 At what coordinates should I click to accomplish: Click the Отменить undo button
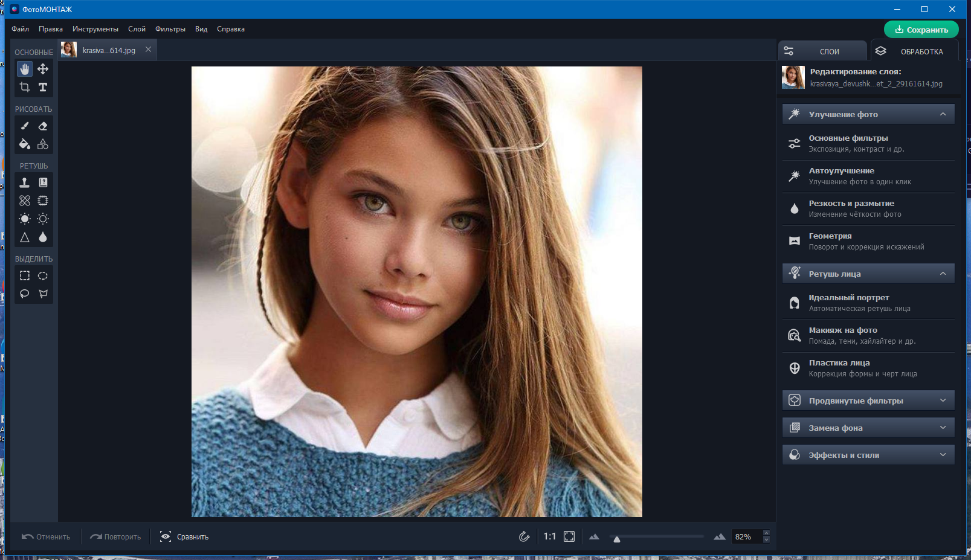(46, 536)
